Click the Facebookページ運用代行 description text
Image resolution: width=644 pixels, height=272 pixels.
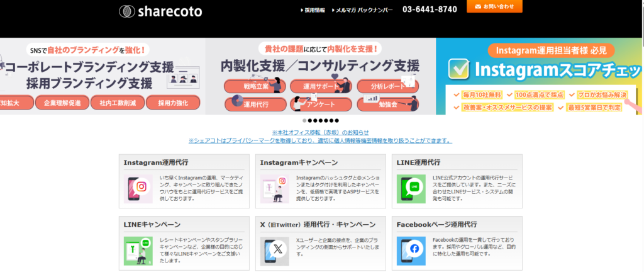click(474, 247)
